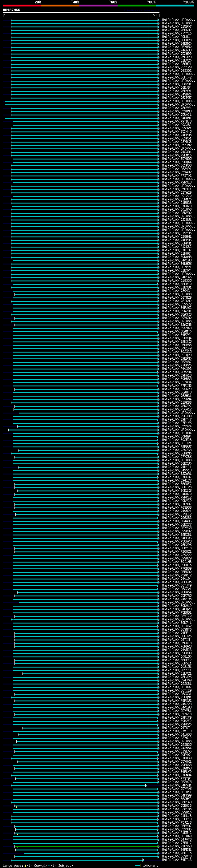Select hit label UniRef100_Q1LVZ0
The width and height of the screenshot is (197, 868).
(176, 60)
